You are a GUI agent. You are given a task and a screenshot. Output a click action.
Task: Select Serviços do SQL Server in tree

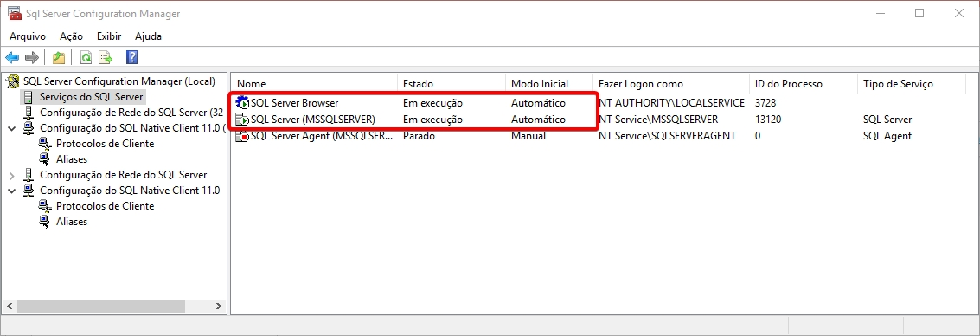tap(92, 97)
